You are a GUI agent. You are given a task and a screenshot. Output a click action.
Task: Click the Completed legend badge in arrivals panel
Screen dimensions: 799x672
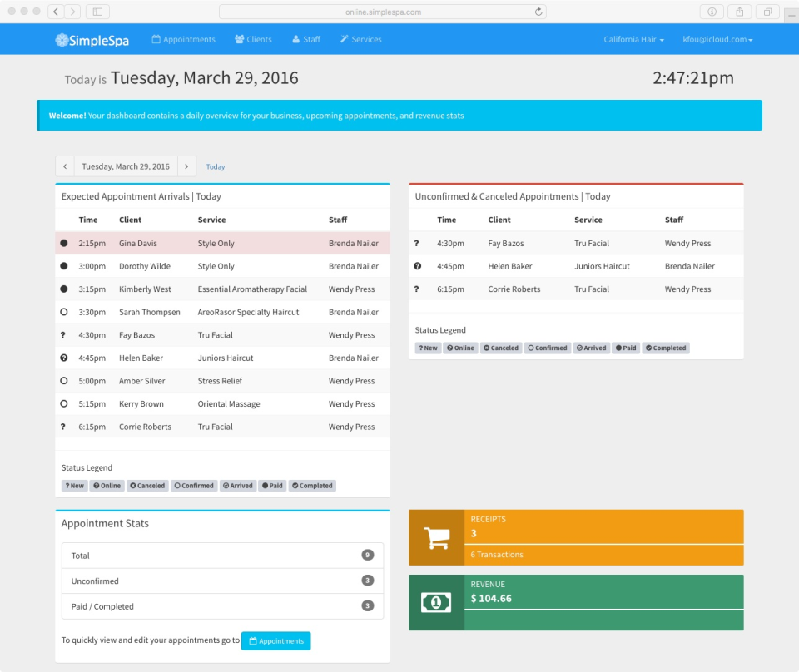tap(312, 486)
